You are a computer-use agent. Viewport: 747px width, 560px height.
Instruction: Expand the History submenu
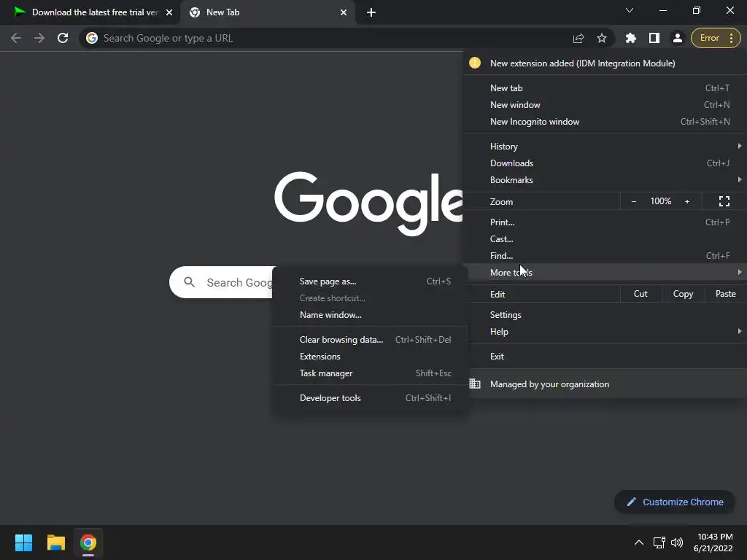[740, 146]
